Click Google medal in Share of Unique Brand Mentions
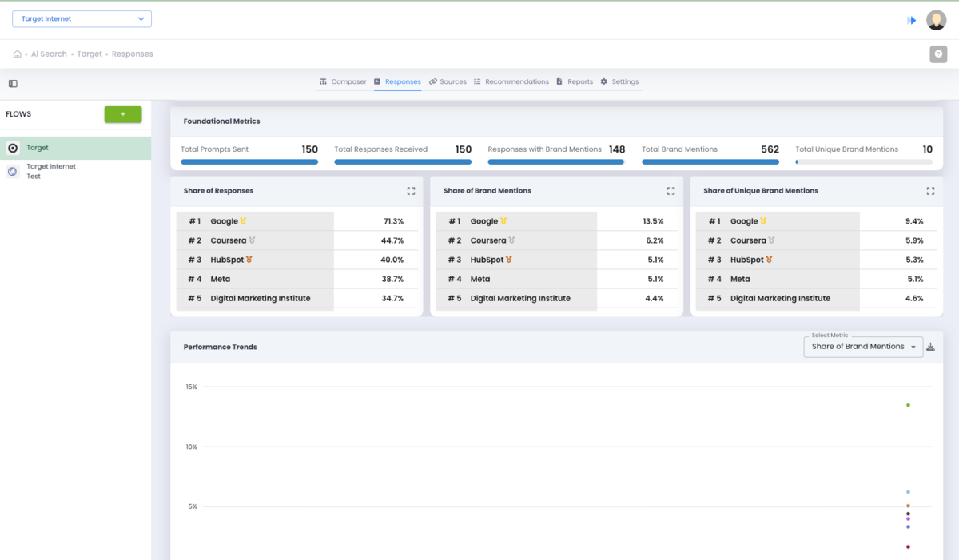This screenshot has height=560, width=959. tap(763, 221)
